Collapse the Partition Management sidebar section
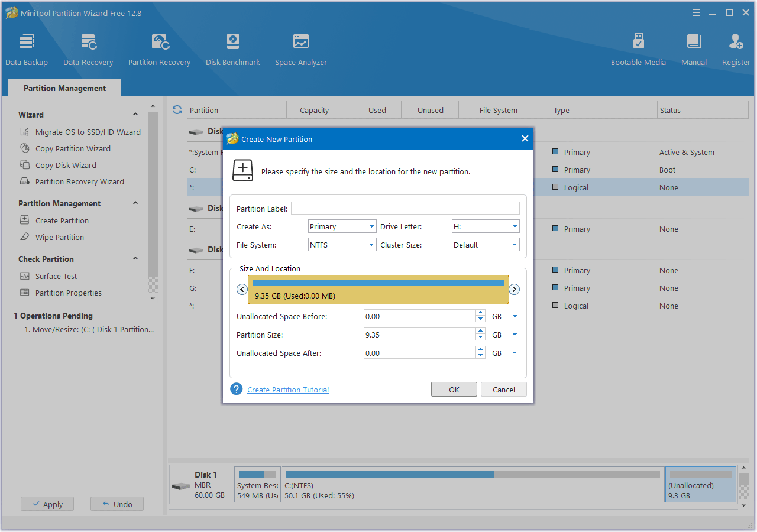 (x=135, y=203)
